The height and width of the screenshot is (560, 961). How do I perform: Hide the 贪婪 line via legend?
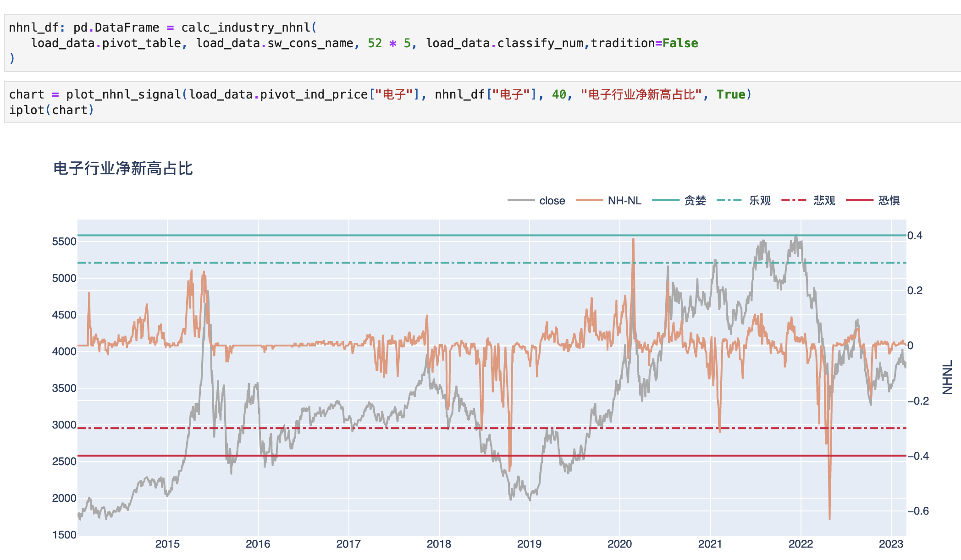(695, 201)
